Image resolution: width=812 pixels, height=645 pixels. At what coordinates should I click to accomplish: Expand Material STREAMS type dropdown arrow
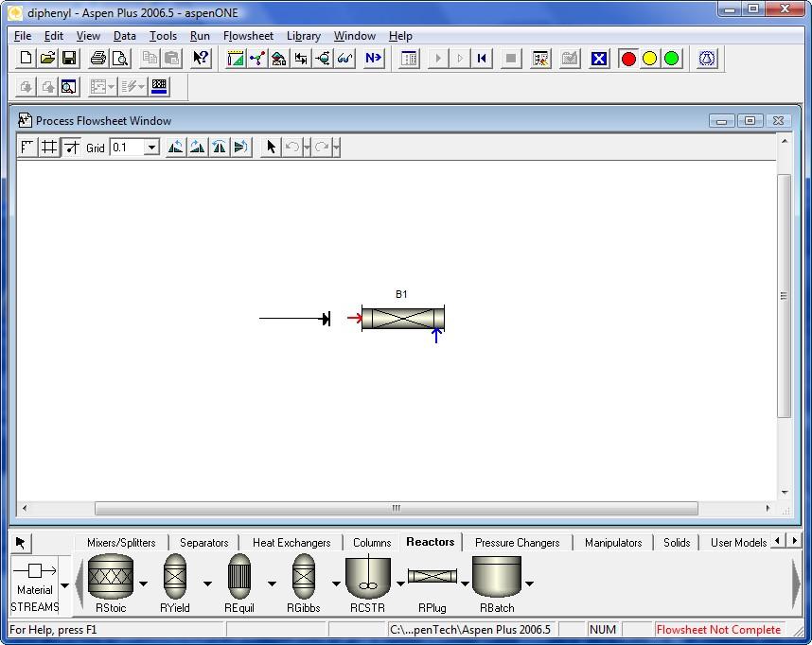click(x=64, y=585)
